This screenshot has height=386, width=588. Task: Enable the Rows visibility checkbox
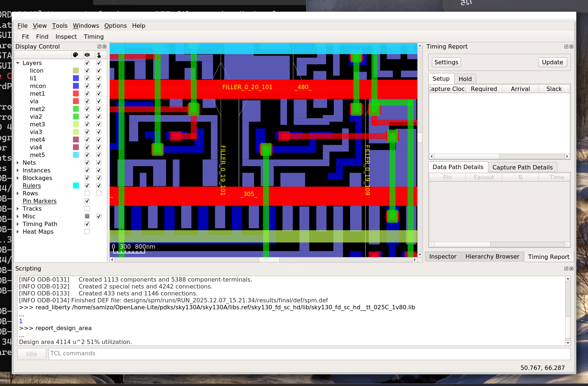point(87,194)
